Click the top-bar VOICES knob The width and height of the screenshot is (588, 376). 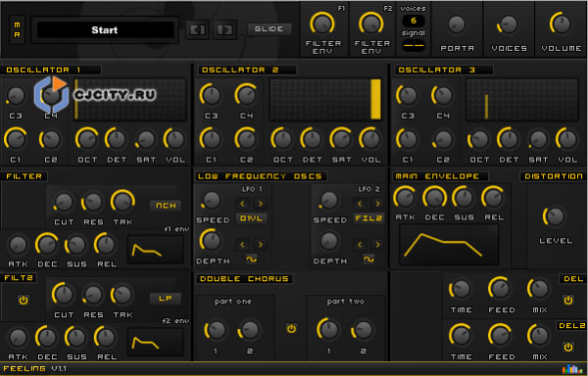point(508,24)
